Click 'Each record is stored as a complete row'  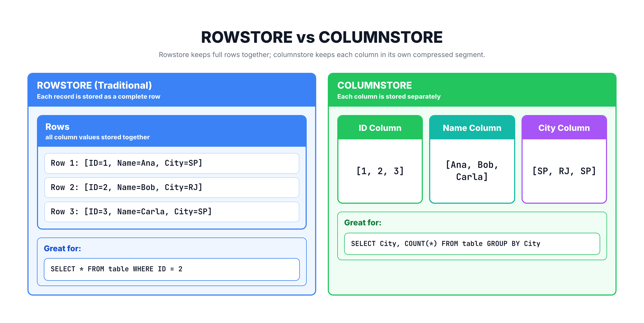(x=99, y=97)
